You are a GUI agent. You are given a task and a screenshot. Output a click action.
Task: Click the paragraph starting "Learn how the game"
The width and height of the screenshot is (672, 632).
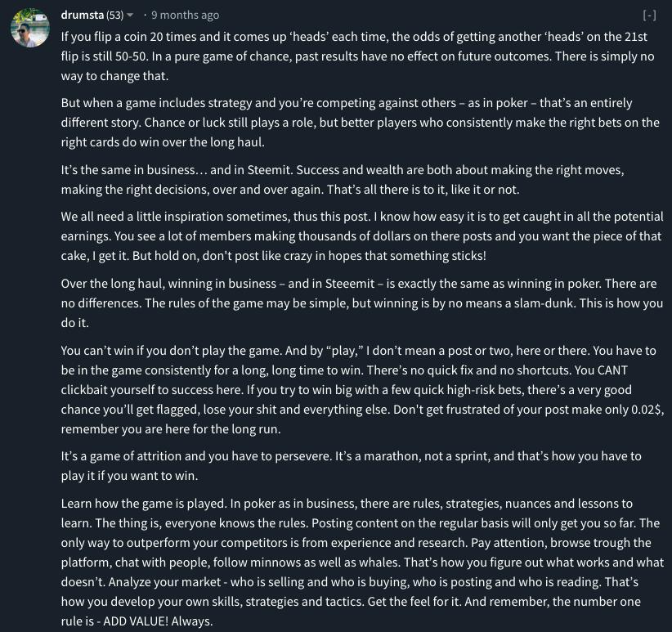click(x=363, y=563)
